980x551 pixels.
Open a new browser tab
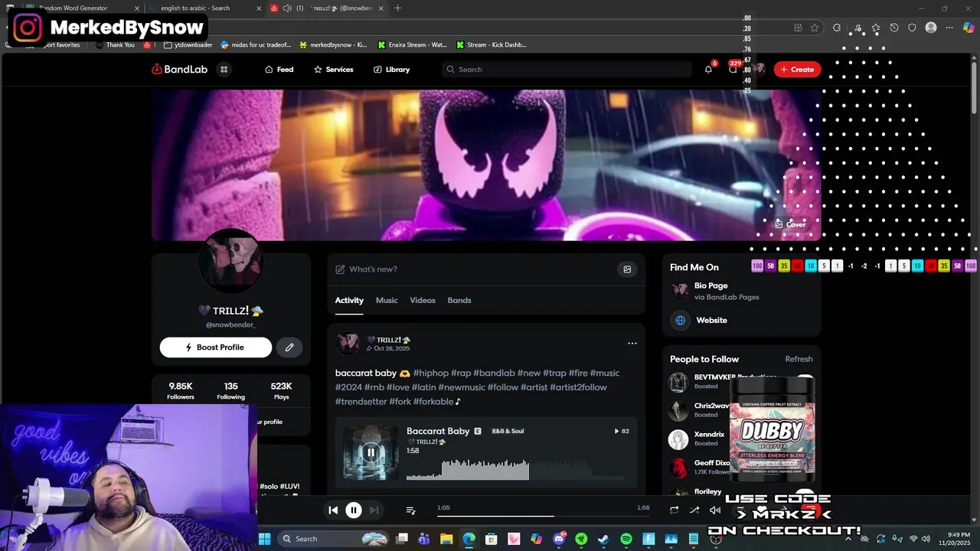pyautogui.click(x=397, y=8)
